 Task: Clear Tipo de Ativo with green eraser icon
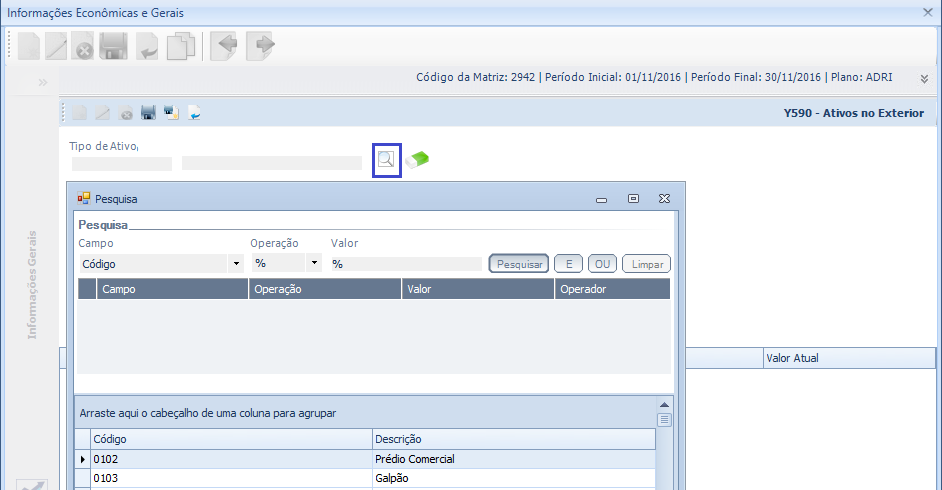pyautogui.click(x=417, y=160)
